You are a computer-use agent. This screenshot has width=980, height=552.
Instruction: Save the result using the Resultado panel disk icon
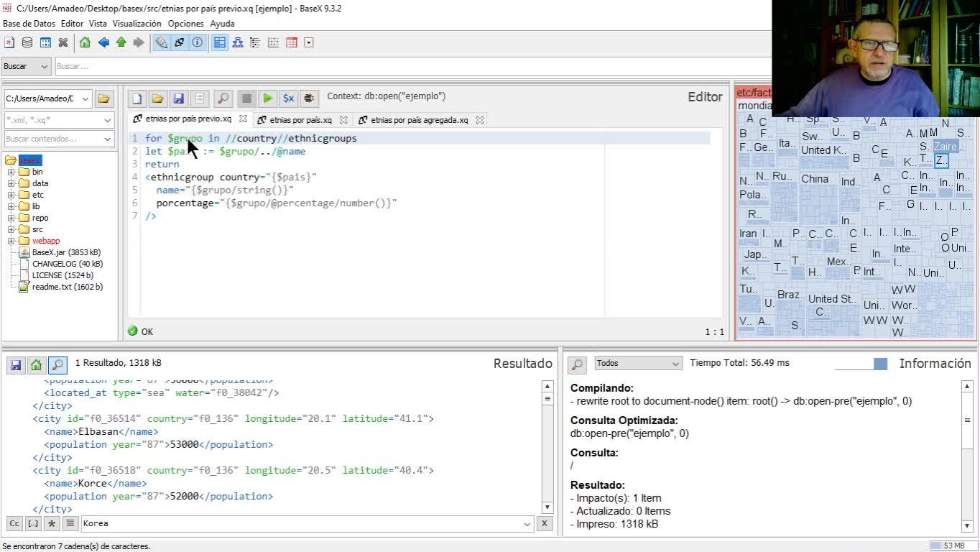click(15, 364)
